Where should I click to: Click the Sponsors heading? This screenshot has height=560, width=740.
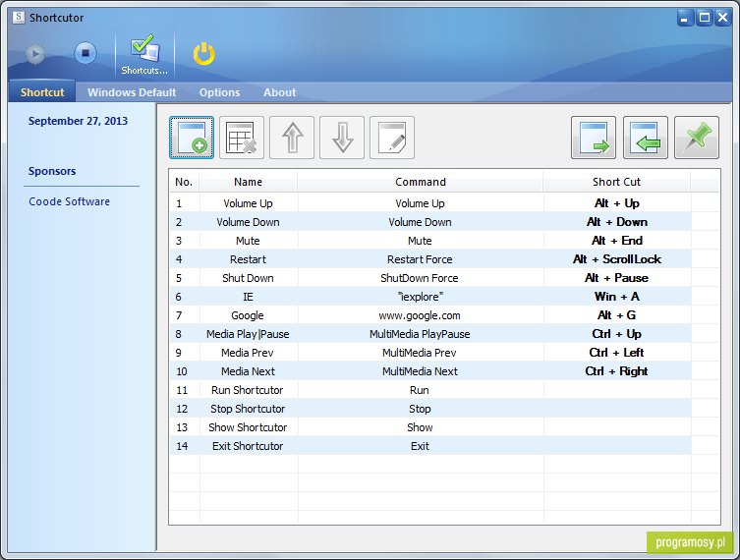[x=52, y=171]
